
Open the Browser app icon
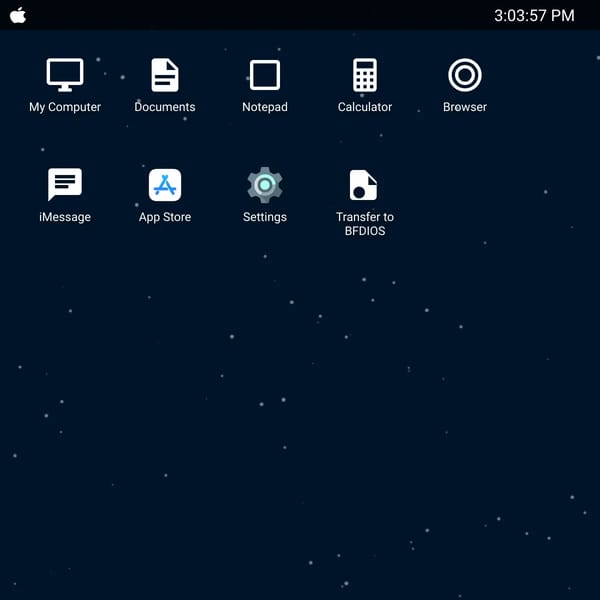coord(465,75)
